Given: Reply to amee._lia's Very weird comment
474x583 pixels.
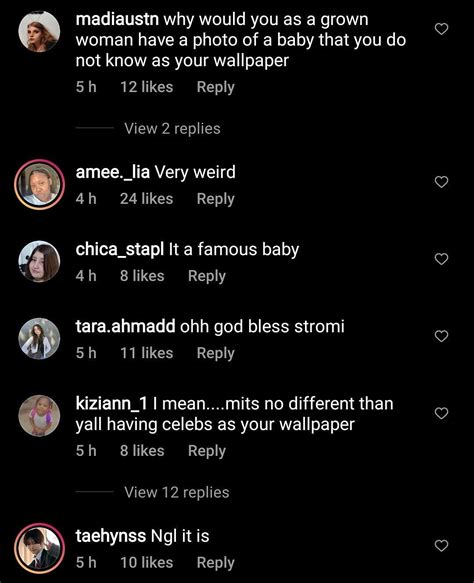Looking at the screenshot, I should click(x=216, y=199).
